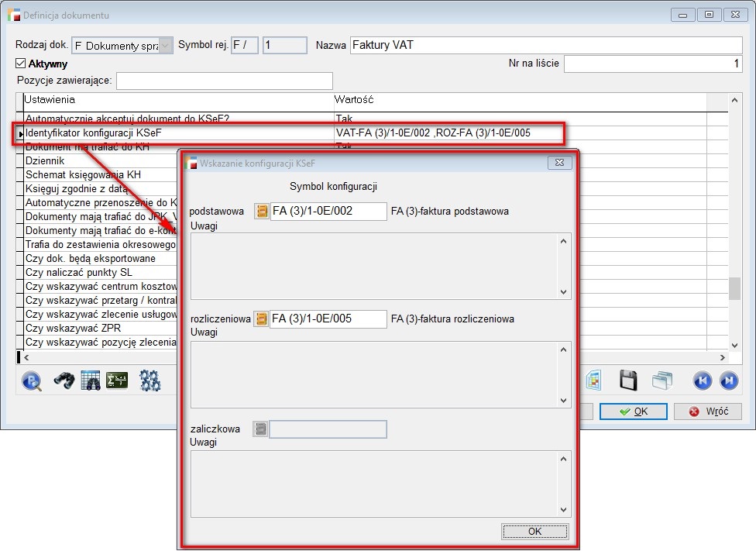
Task: Click OK button in Definicja dokumentu window
Action: click(633, 412)
